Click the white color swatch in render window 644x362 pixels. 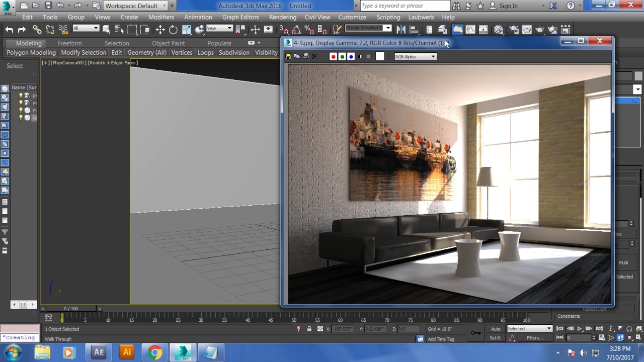(380, 56)
